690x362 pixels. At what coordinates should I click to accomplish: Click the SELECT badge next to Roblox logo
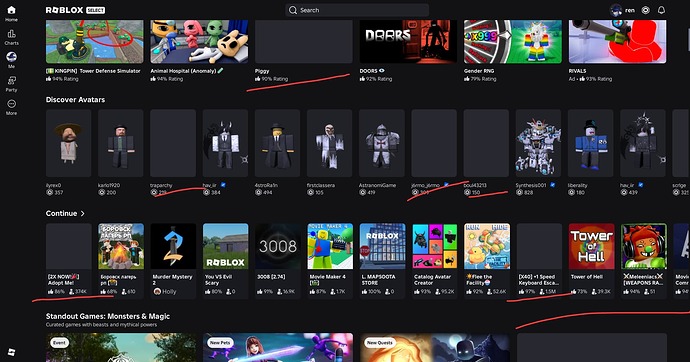[95, 10]
